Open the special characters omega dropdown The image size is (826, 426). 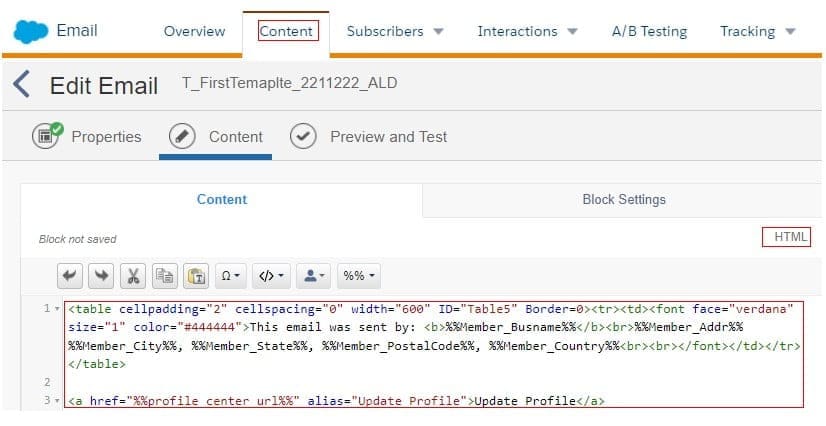(x=231, y=275)
